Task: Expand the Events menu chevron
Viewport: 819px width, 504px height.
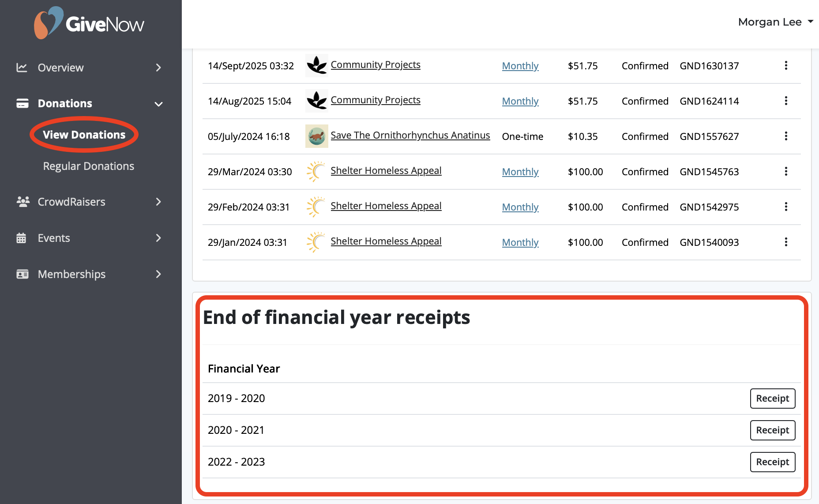Action: pyautogui.click(x=158, y=238)
